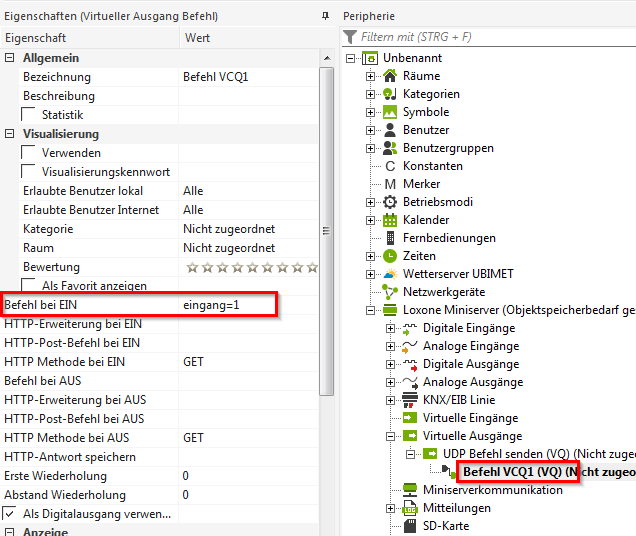Select the Kalender icon
The height and width of the screenshot is (536, 636).
coord(390,220)
